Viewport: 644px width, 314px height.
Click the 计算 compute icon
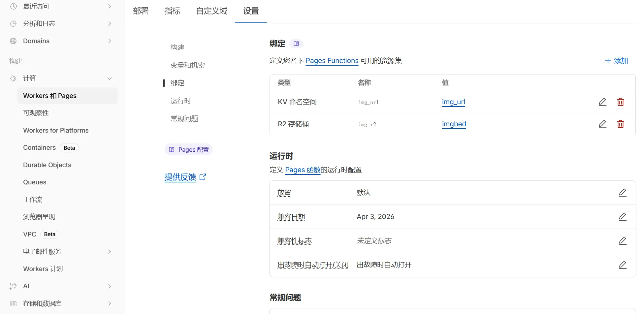(13, 78)
